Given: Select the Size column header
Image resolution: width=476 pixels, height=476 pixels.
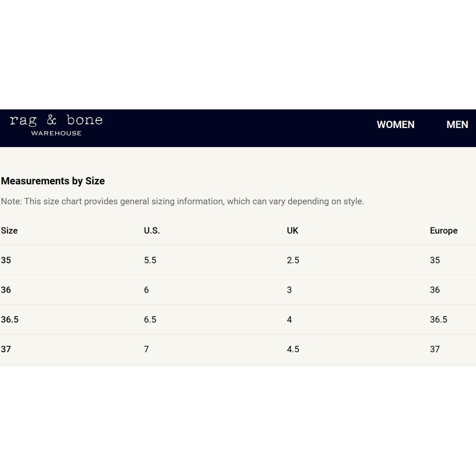Looking at the screenshot, I should (x=9, y=230).
